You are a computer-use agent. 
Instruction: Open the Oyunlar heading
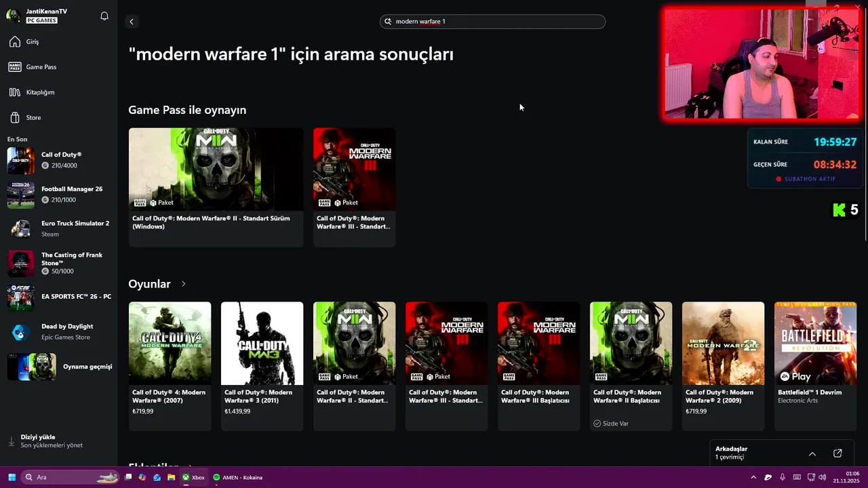pos(149,284)
